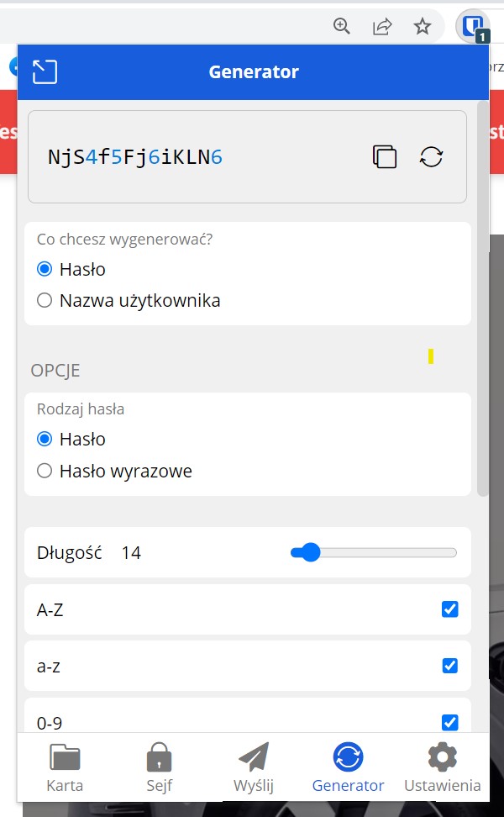Disable the 0-9 digits checkbox
The height and width of the screenshot is (817, 504).
click(450, 722)
